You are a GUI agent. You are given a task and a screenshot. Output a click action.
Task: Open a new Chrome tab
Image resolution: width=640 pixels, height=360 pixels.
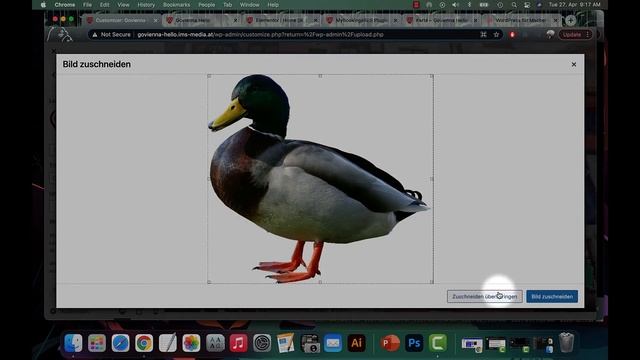(x=571, y=20)
